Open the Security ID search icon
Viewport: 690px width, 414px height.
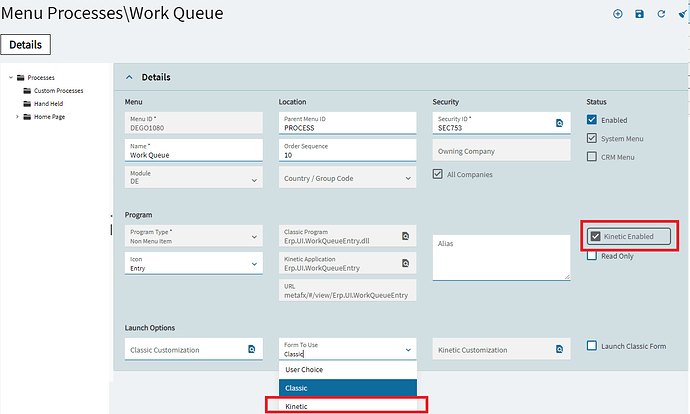pos(560,123)
